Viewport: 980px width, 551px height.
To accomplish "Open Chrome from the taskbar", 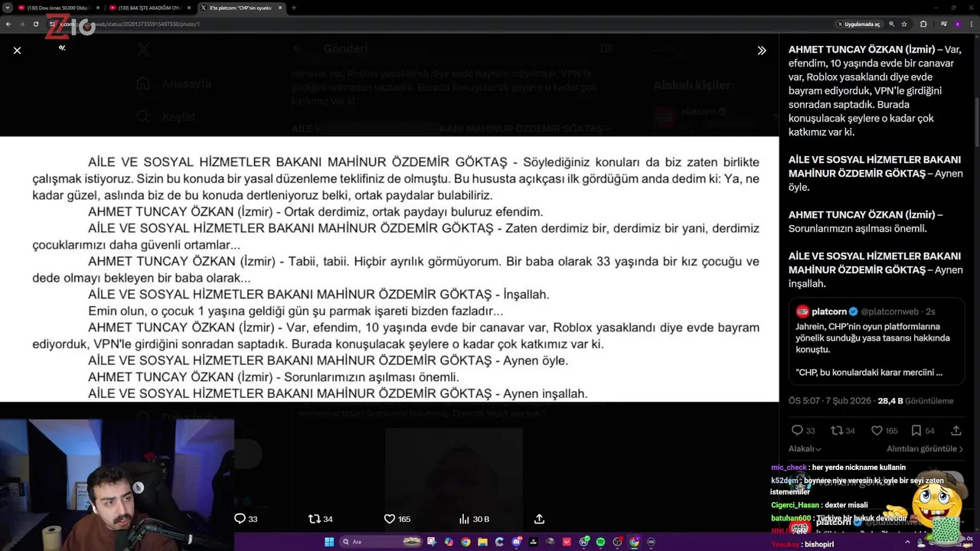I will (465, 542).
